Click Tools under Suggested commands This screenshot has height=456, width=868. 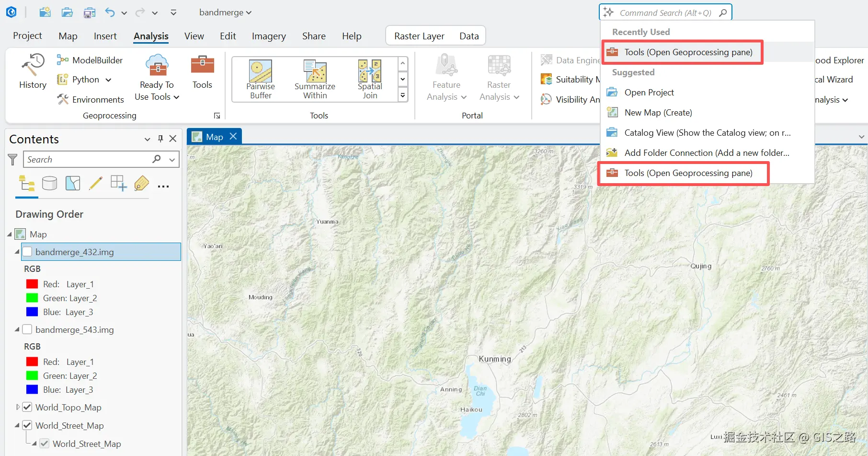click(707, 173)
